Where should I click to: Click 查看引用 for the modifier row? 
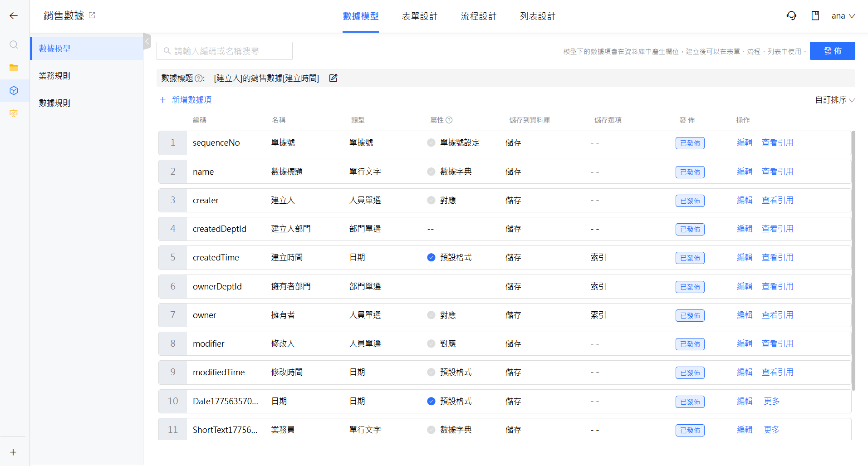click(777, 343)
